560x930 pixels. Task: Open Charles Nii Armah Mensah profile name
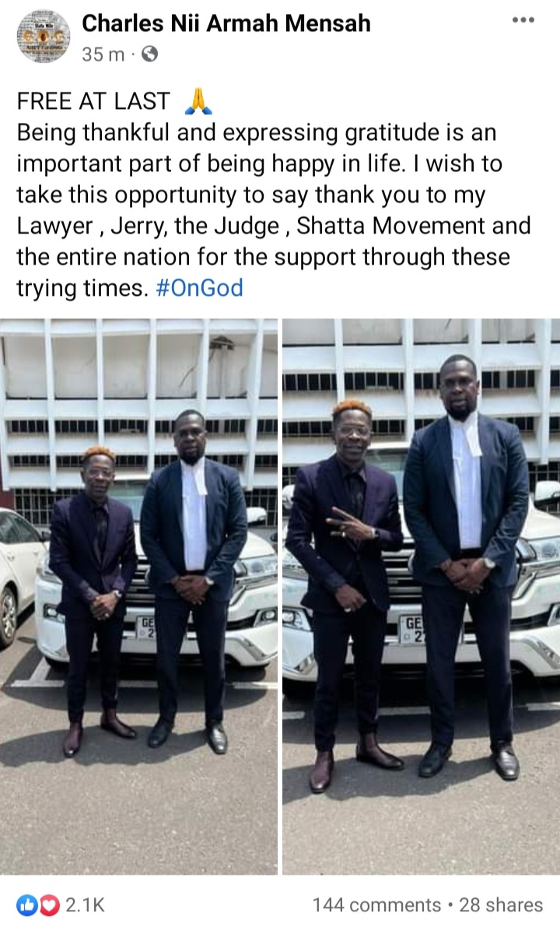(226, 23)
